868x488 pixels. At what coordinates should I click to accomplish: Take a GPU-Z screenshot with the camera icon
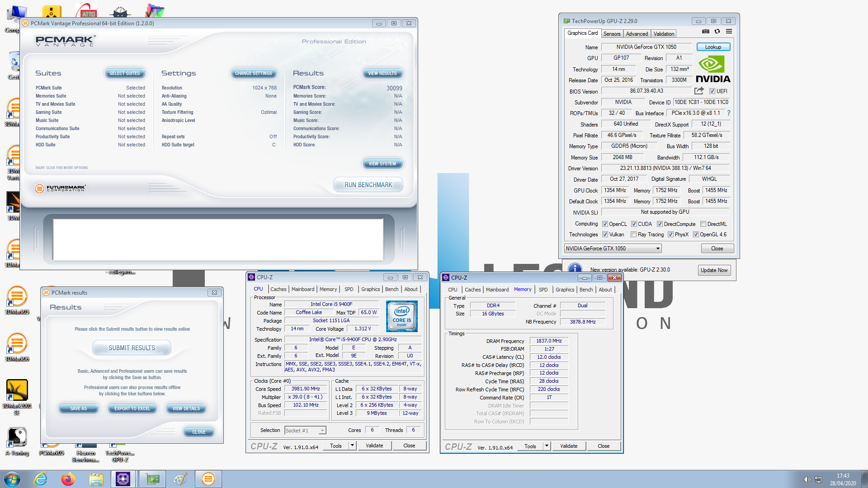click(705, 32)
